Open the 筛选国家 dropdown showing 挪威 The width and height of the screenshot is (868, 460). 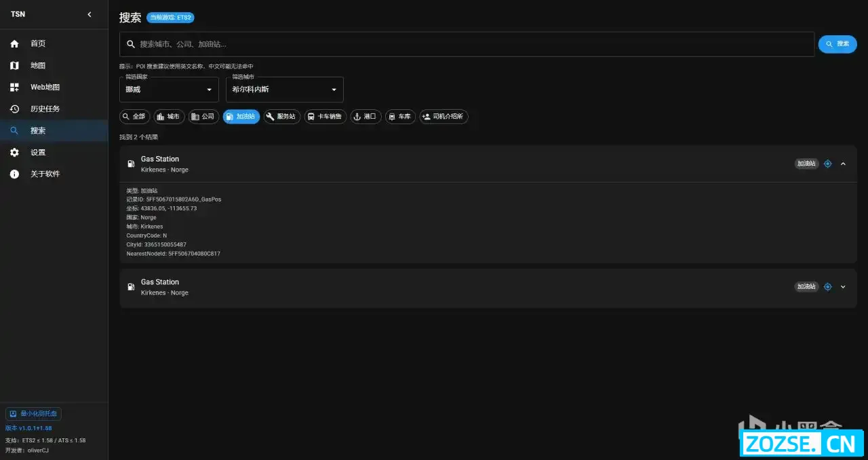(169, 90)
